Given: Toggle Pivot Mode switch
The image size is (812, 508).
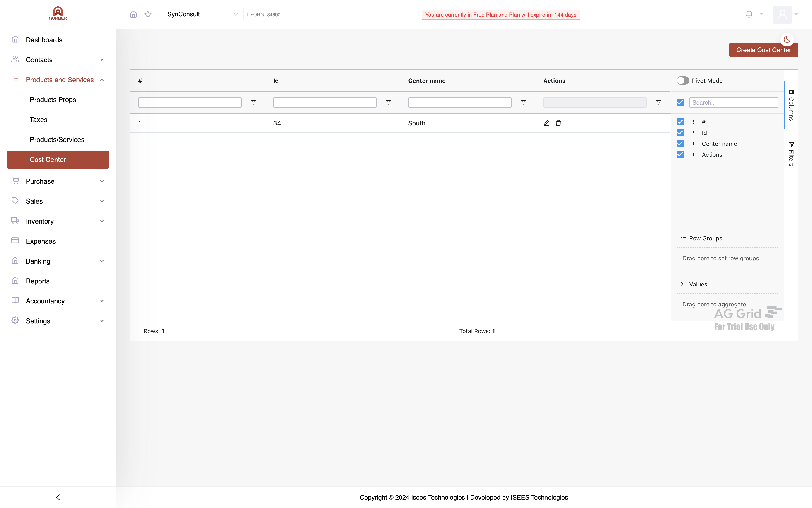Looking at the screenshot, I should [682, 81].
